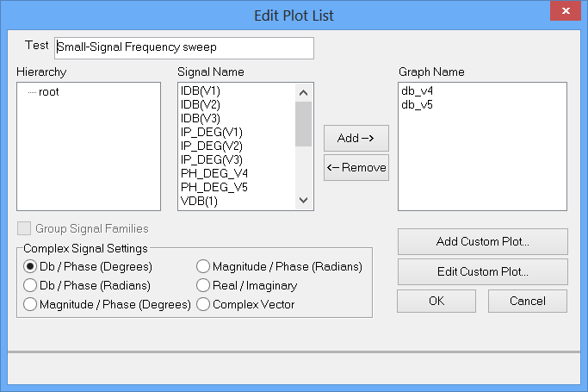
Task: Close the Edit Plot List dialog
Action: click(x=565, y=14)
